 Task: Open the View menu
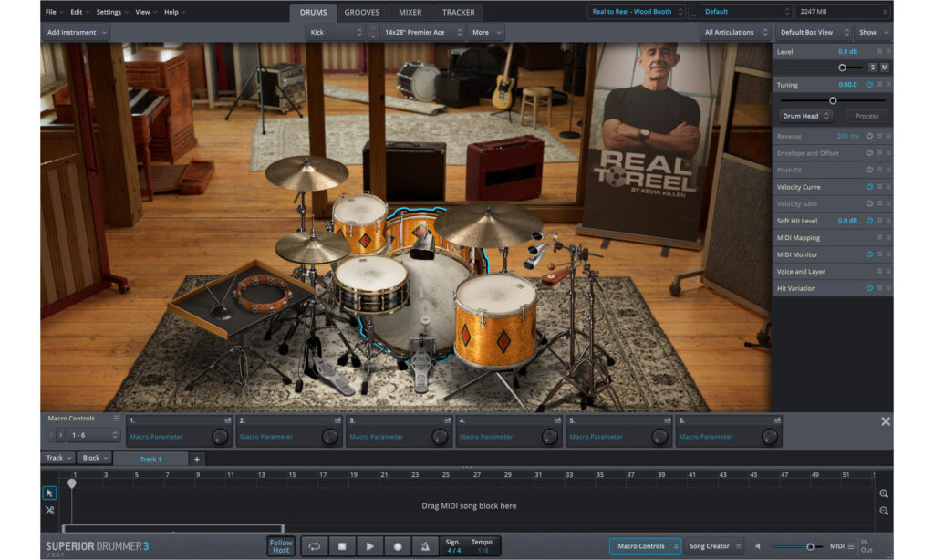(145, 12)
